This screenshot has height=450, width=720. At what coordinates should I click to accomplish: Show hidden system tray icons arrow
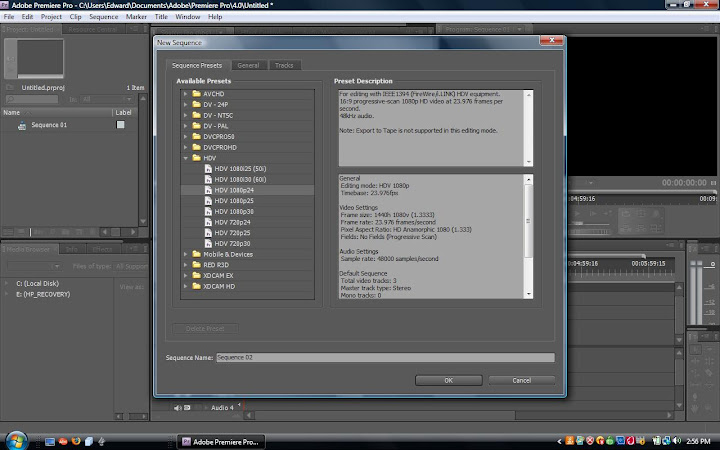click(x=559, y=442)
